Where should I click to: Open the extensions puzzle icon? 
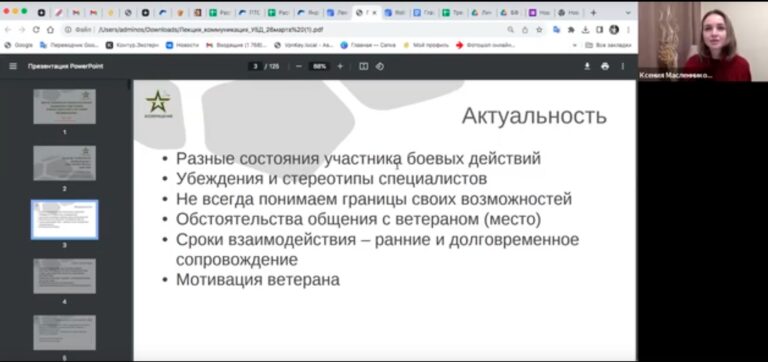point(571,29)
